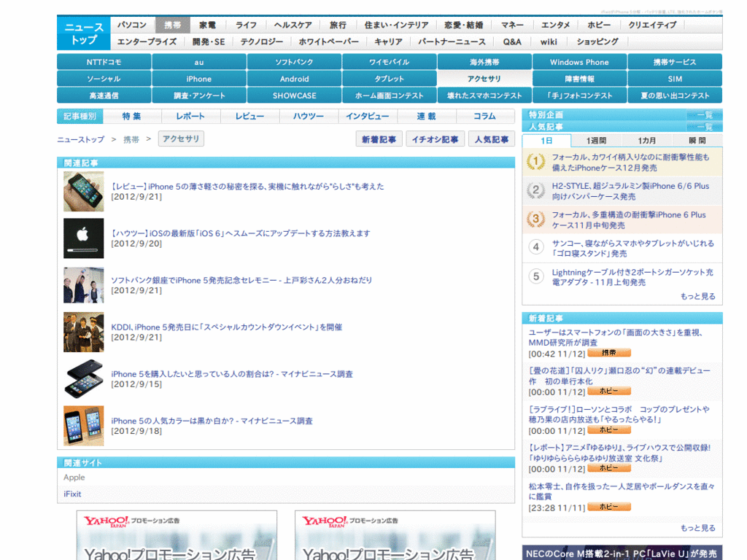Open the iPhone 5 color survey thumbnail
The height and width of the screenshot is (560, 747).
(x=83, y=426)
